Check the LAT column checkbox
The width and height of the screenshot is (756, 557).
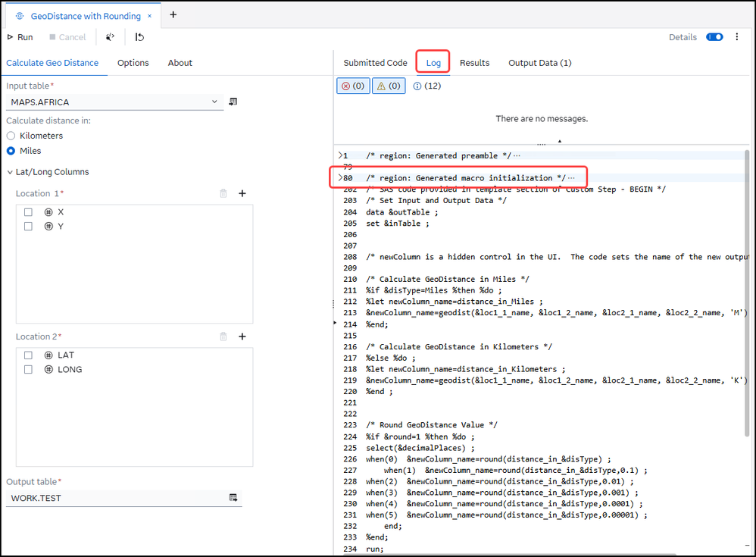coord(28,355)
